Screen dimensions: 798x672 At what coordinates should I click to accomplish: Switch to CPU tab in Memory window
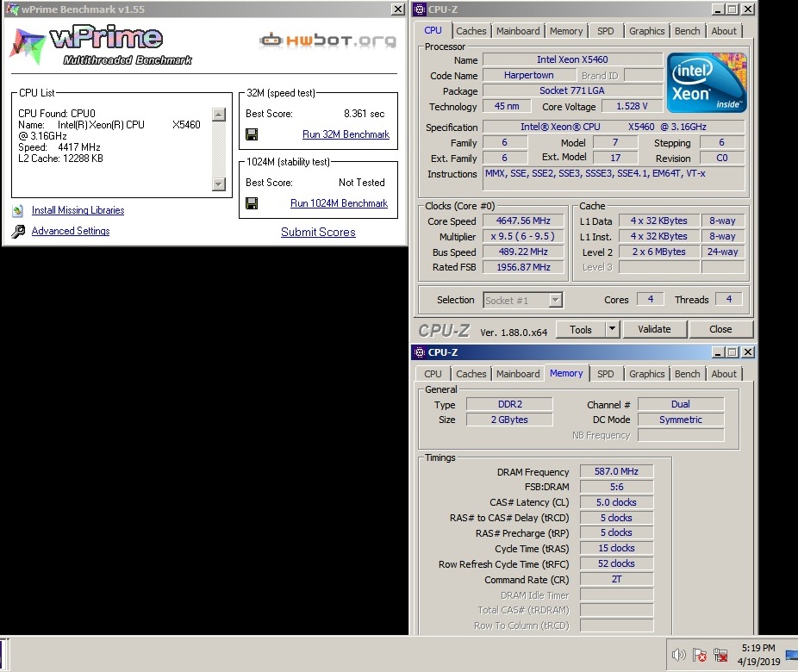click(x=433, y=374)
